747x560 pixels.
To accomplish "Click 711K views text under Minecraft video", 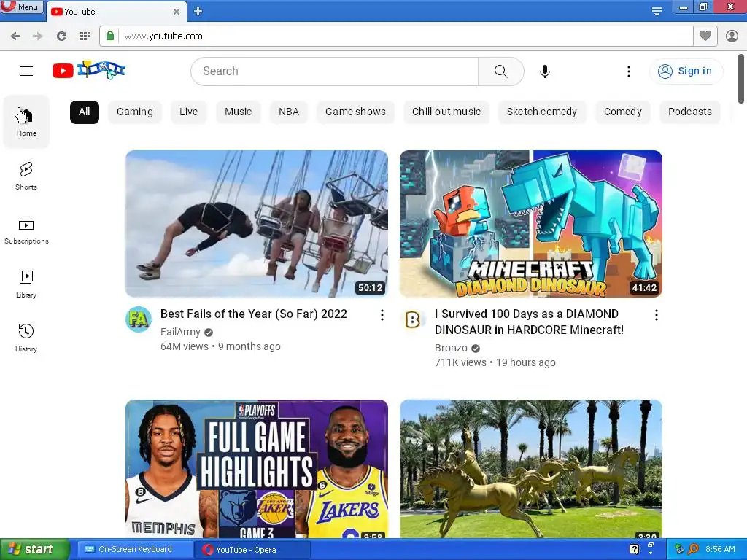I will click(x=460, y=363).
